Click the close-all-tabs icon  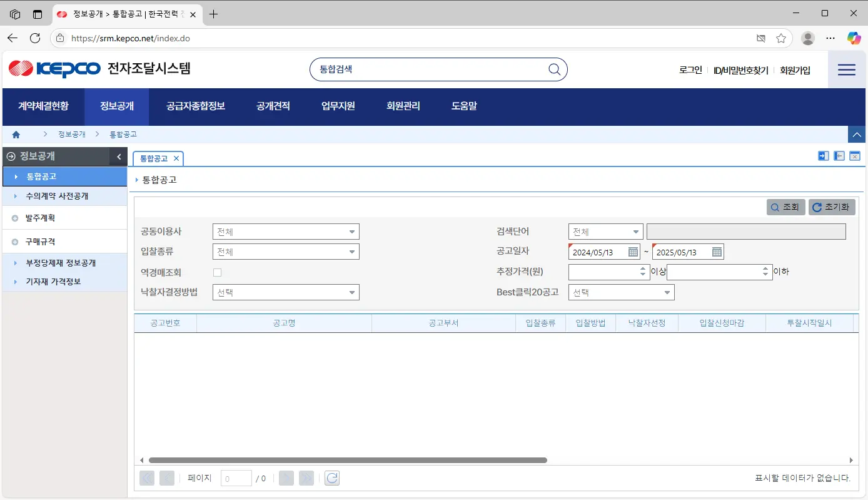(x=855, y=156)
